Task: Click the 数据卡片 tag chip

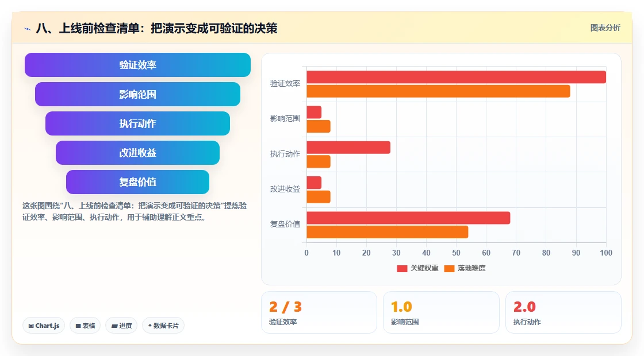Action: coord(163,326)
